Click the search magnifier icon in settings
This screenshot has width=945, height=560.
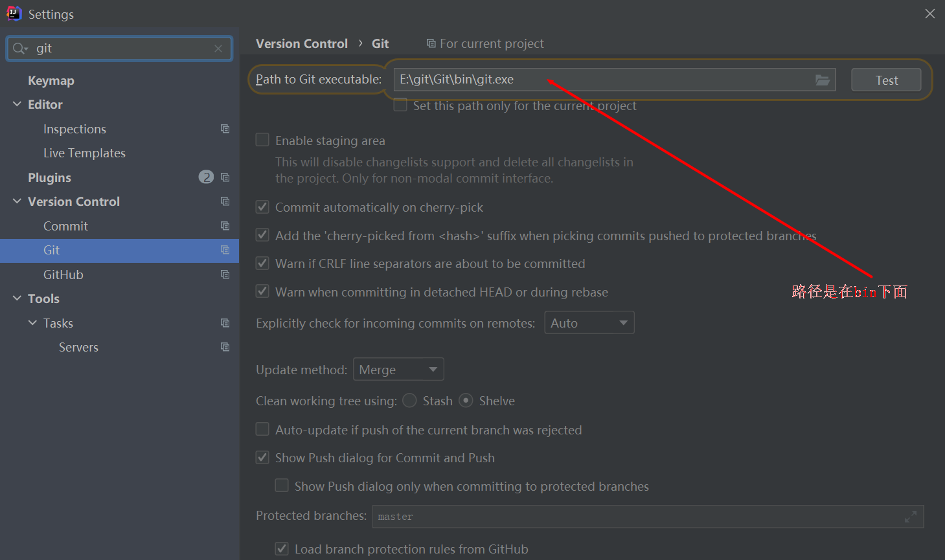point(19,49)
